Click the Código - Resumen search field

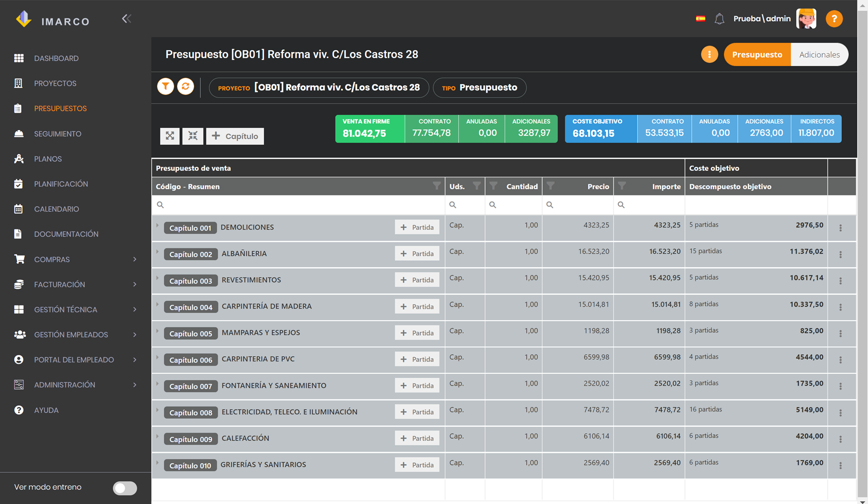(298, 205)
